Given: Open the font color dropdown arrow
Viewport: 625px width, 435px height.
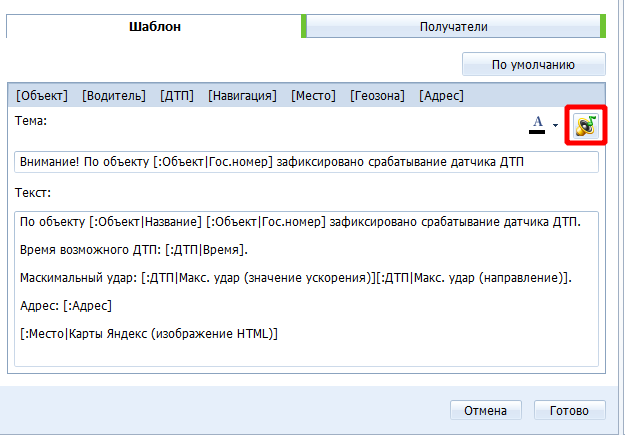Looking at the screenshot, I should click(555, 128).
